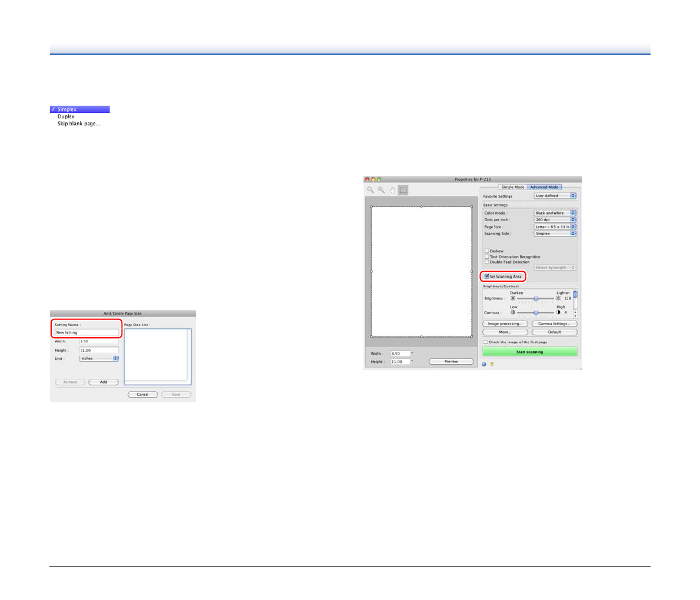The image size is (700, 600).
Task: Select the hand pan tool
Action: coord(392,190)
